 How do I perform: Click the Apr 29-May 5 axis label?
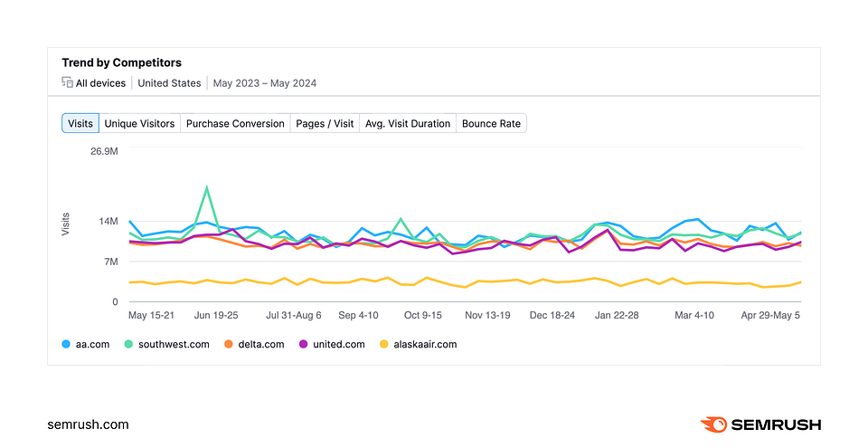[770, 316]
